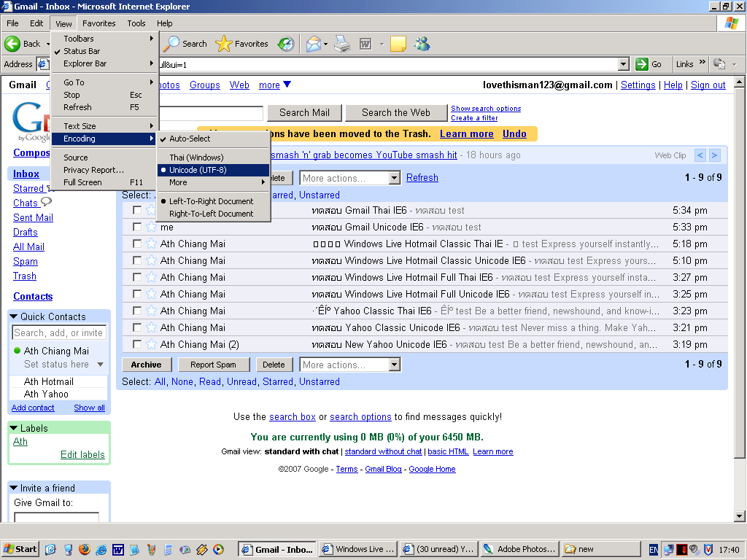Viewport: 747px width, 560px height.
Task: Launch Firefox from the quick launch bar
Action: 85,550
